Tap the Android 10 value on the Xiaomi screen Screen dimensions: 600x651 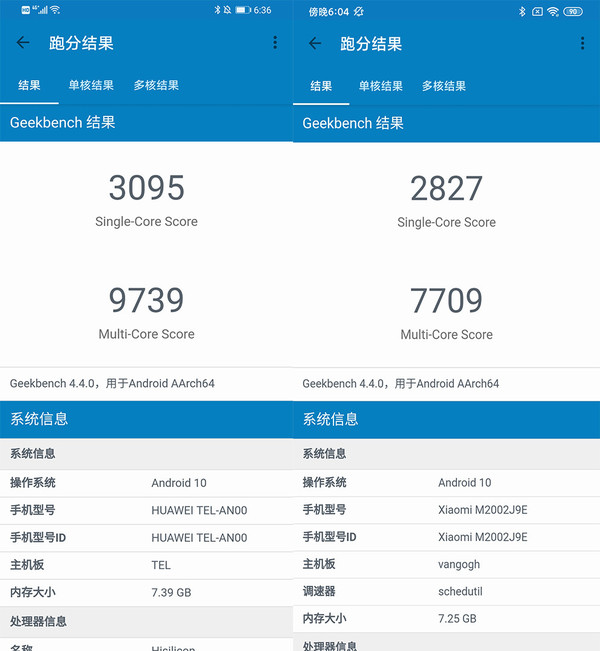tap(465, 482)
